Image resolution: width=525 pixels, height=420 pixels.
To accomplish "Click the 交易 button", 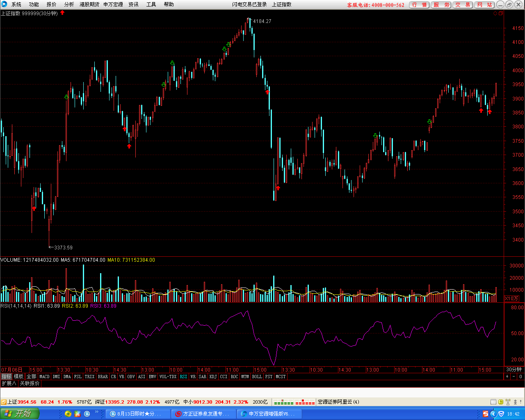I will [x=463, y=5].
